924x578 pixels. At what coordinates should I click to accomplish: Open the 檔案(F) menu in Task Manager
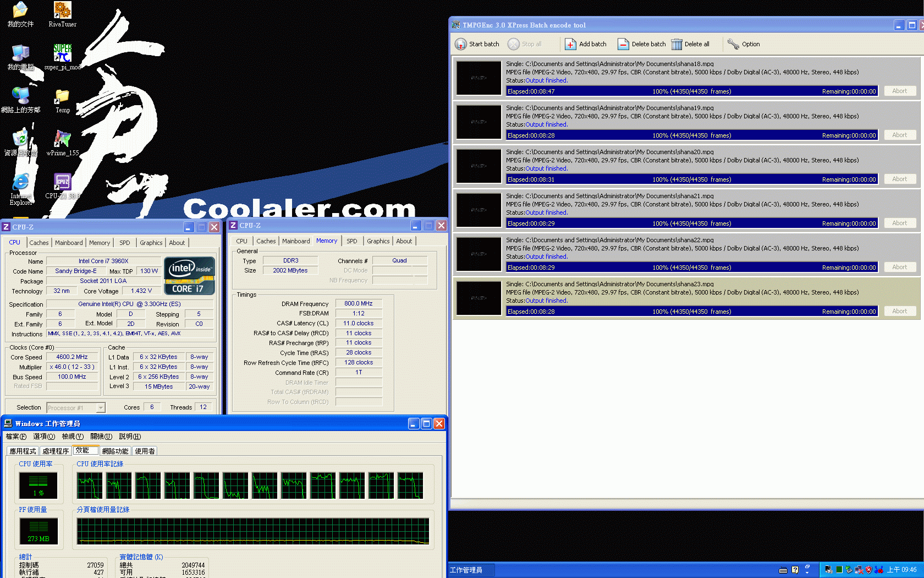point(16,437)
